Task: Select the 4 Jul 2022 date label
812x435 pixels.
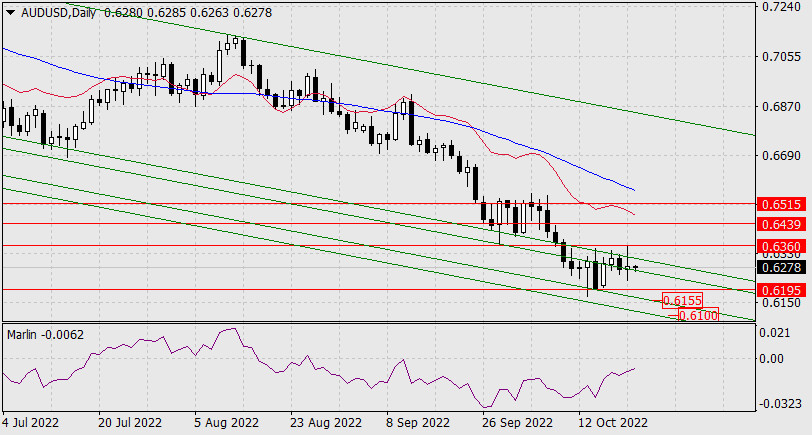Action: 31,423
